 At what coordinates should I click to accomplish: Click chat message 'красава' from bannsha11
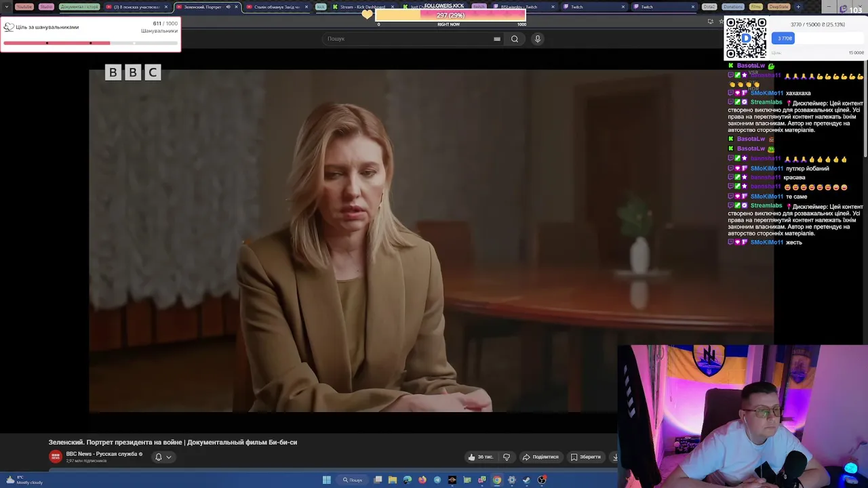794,178
